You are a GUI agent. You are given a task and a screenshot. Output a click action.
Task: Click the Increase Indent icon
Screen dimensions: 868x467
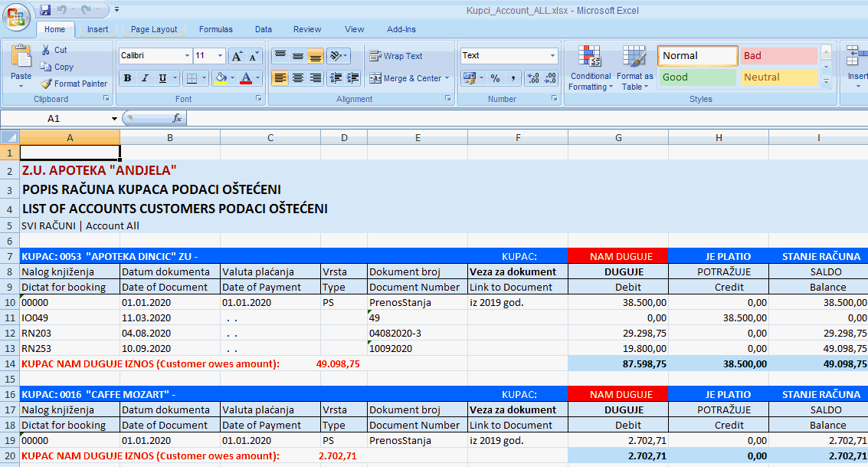point(352,78)
